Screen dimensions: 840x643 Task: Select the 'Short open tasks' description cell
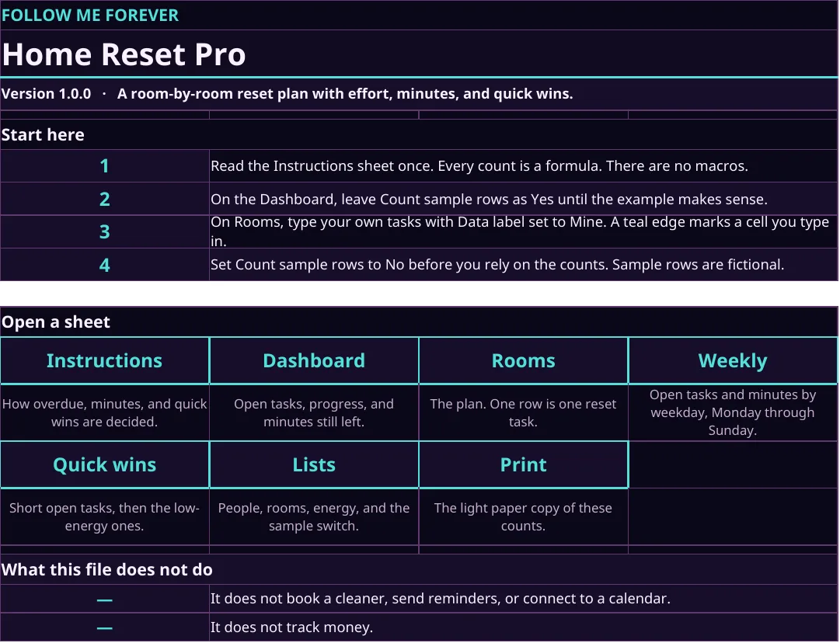coord(104,516)
